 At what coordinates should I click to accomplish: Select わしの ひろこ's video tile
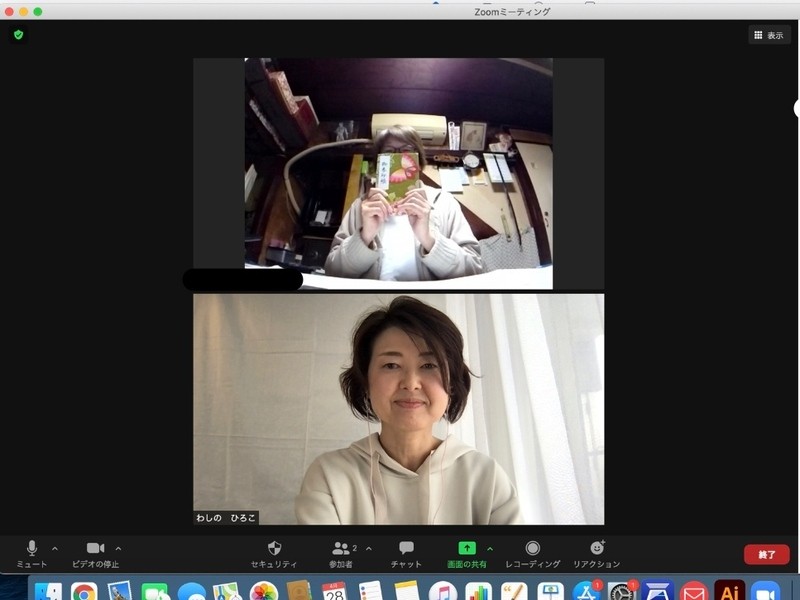(398, 408)
